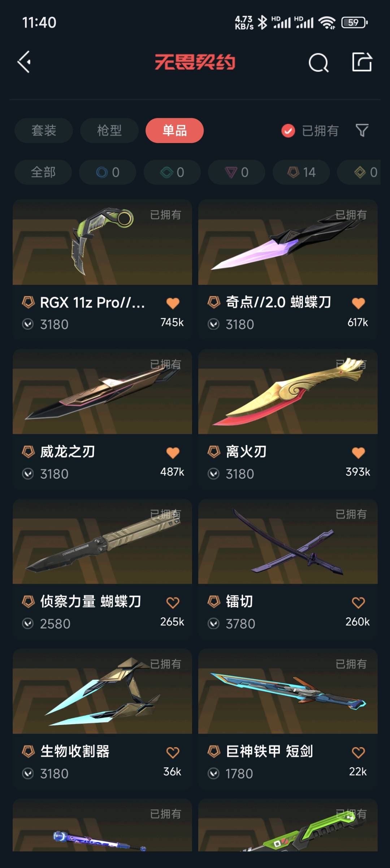Screen dimensions: 390x868
Task: Filter by green diamond rarity tier
Action: tap(172, 172)
